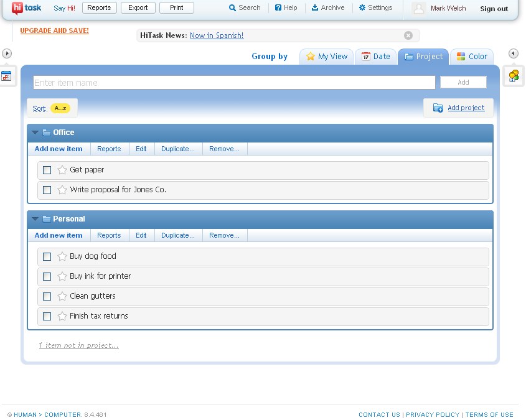Duplicate the Office project
This screenshot has height=420, width=526.
pos(178,149)
